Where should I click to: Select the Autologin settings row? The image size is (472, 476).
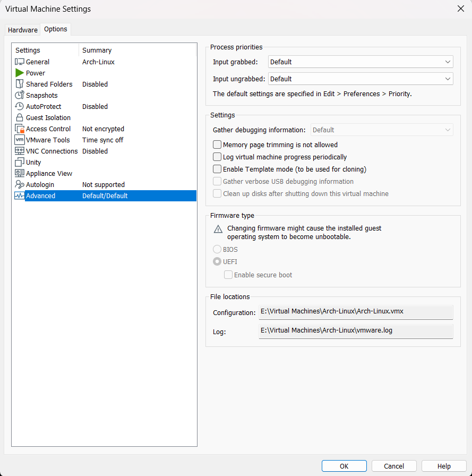pos(104,184)
